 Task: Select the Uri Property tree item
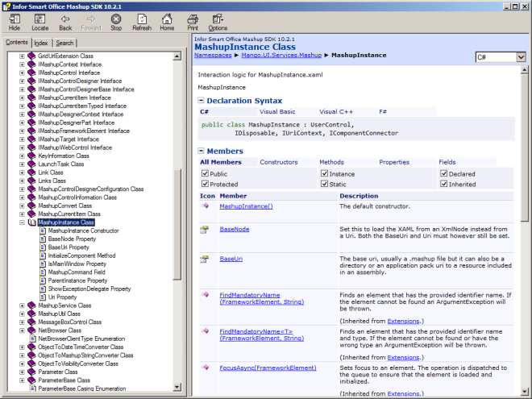(62, 297)
